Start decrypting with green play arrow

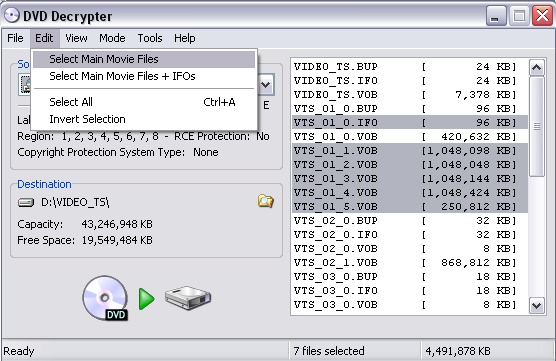[x=146, y=299]
